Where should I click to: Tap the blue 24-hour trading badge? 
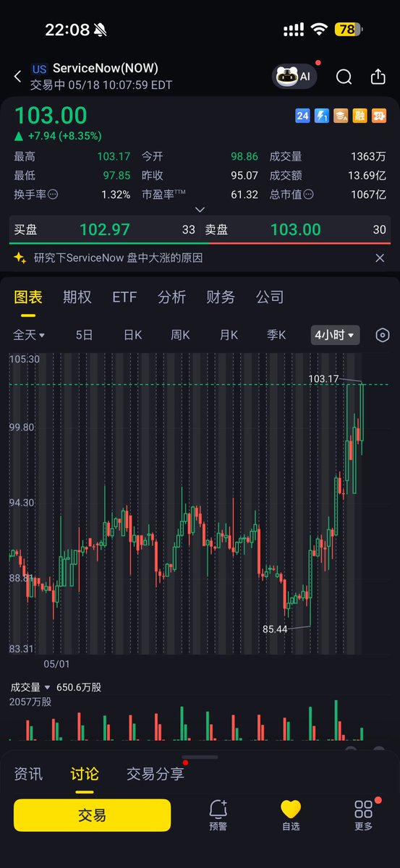click(x=302, y=116)
